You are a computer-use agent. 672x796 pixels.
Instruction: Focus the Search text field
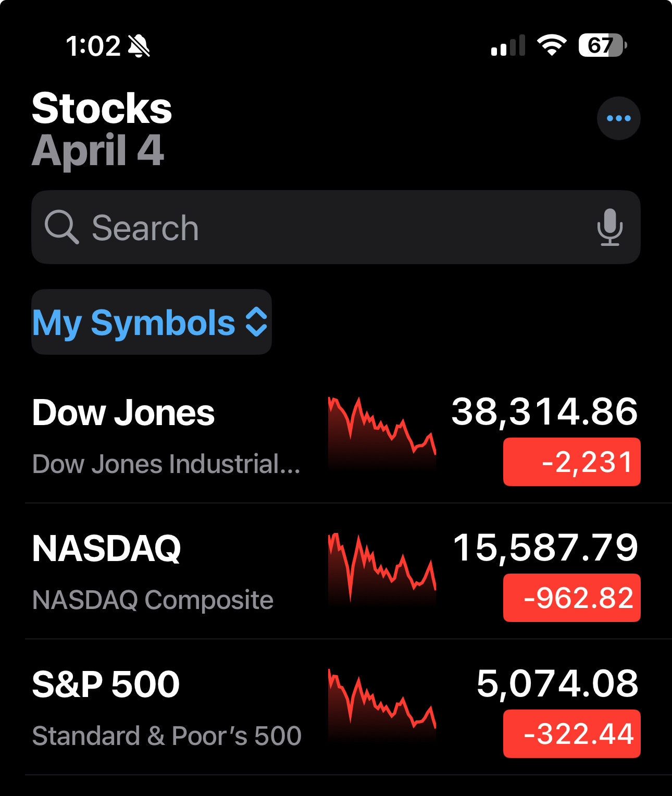tap(336, 227)
